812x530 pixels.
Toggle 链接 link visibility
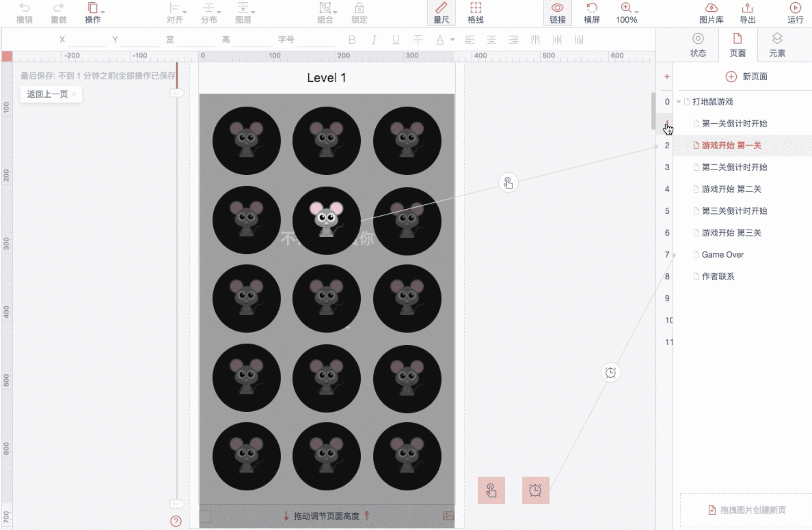pos(557,13)
